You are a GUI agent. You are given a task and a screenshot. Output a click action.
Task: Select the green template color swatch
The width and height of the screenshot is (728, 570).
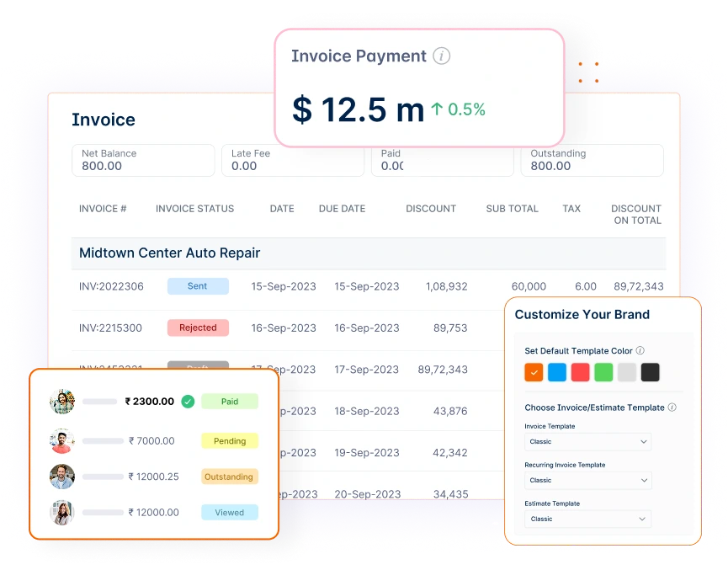[x=603, y=372]
